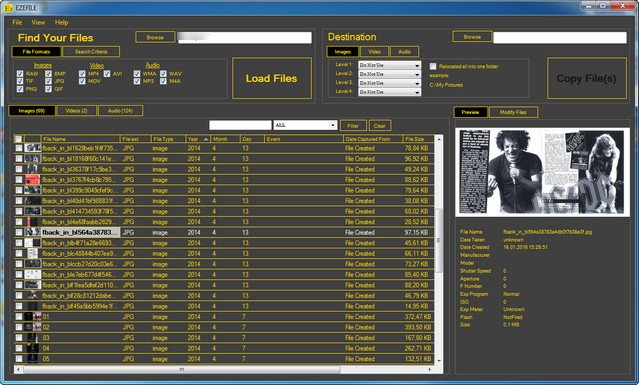Toggle the GIF image format checkbox
639x385 pixels.
48,89
